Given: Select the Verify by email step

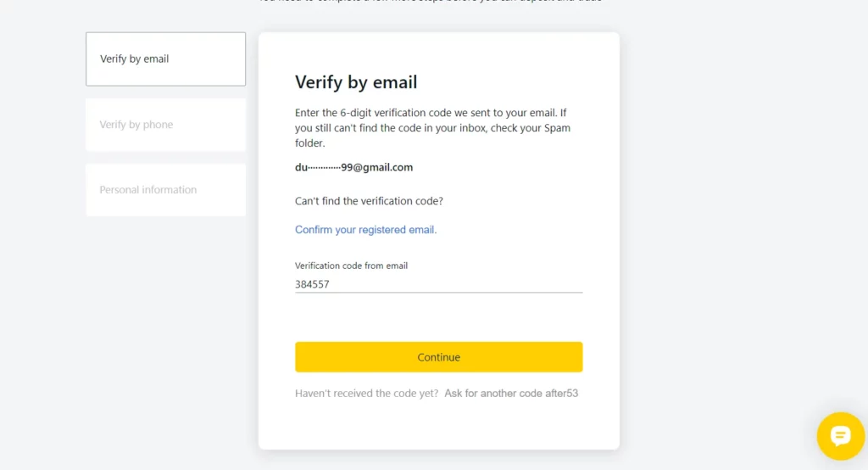Looking at the screenshot, I should [165, 59].
